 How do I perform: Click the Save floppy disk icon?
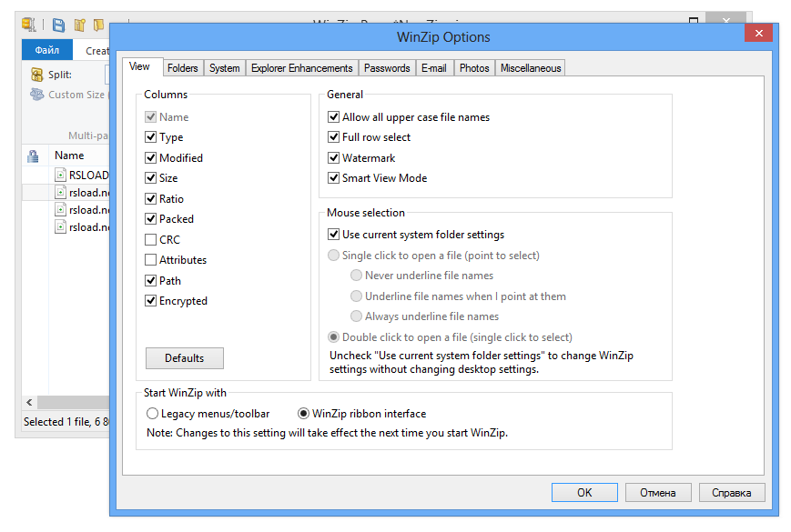(58, 25)
